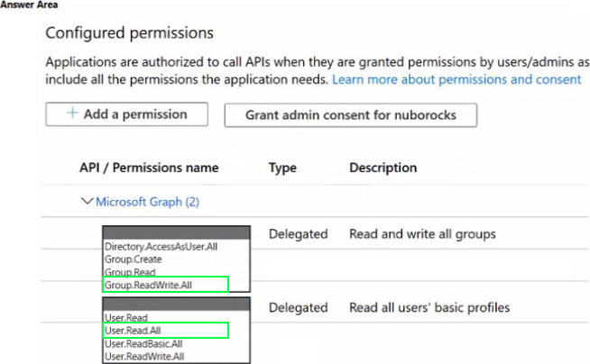Select the User.Read.All option

point(132,331)
